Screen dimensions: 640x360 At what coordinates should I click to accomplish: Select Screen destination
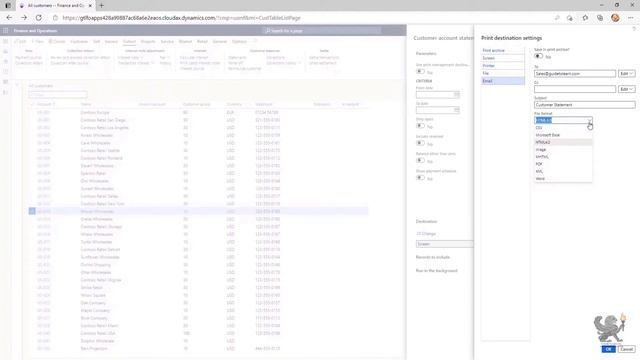pyautogui.click(x=503, y=58)
